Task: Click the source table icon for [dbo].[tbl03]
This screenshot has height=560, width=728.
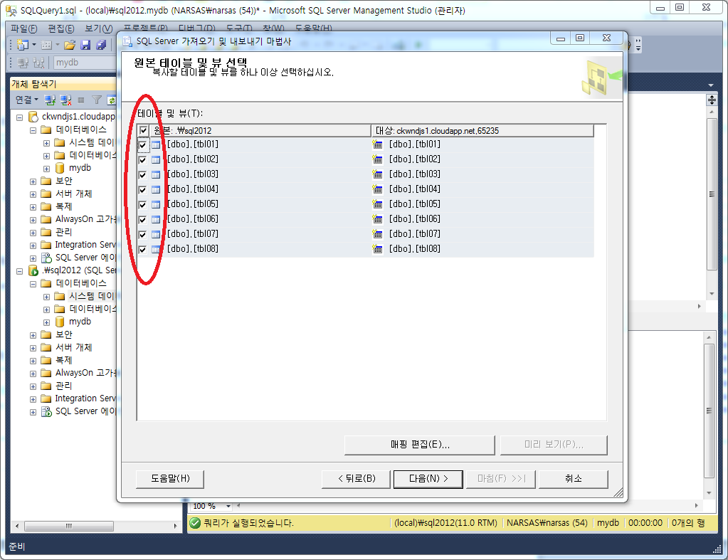Action: coord(156,174)
